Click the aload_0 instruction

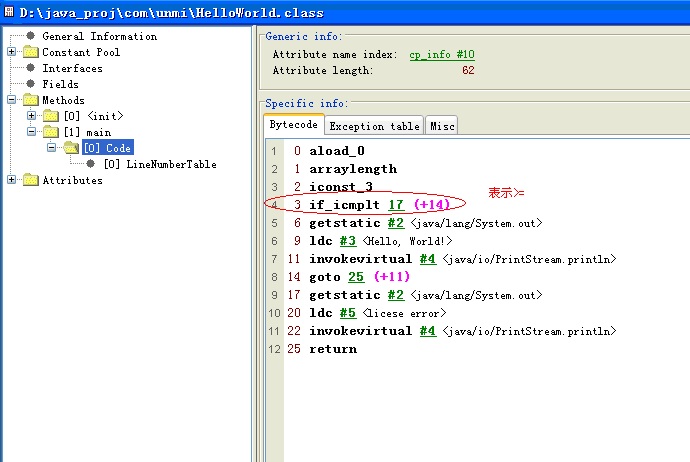click(337, 151)
